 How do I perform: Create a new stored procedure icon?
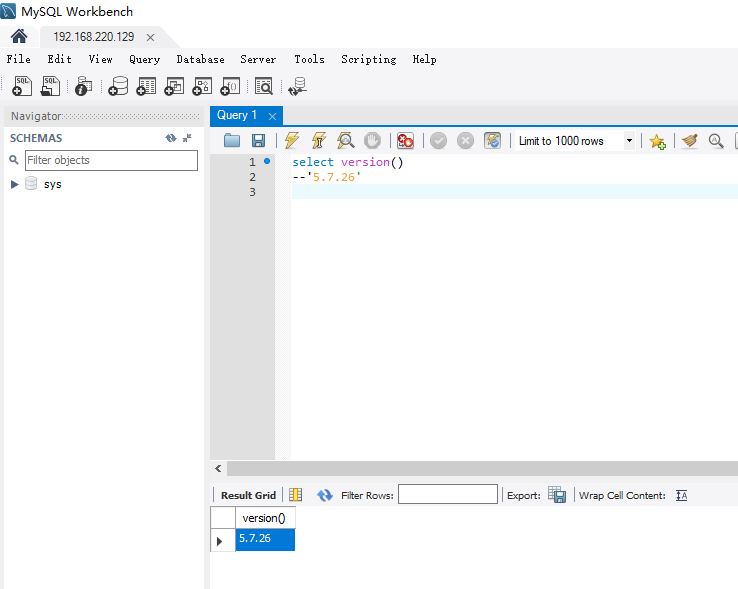click(202, 86)
